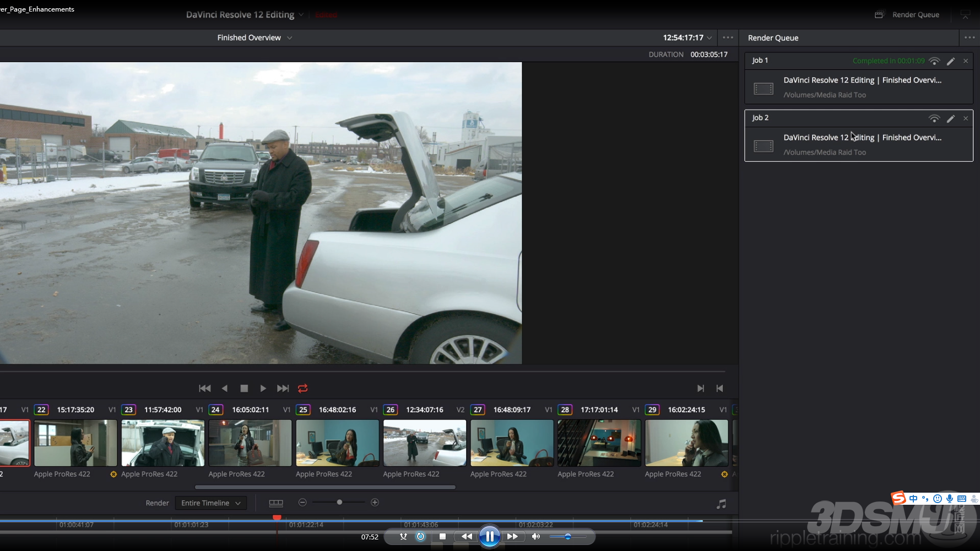Set mark in point icon
This screenshot has height=551, width=980.
pyautogui.click(x=700, y=388)
